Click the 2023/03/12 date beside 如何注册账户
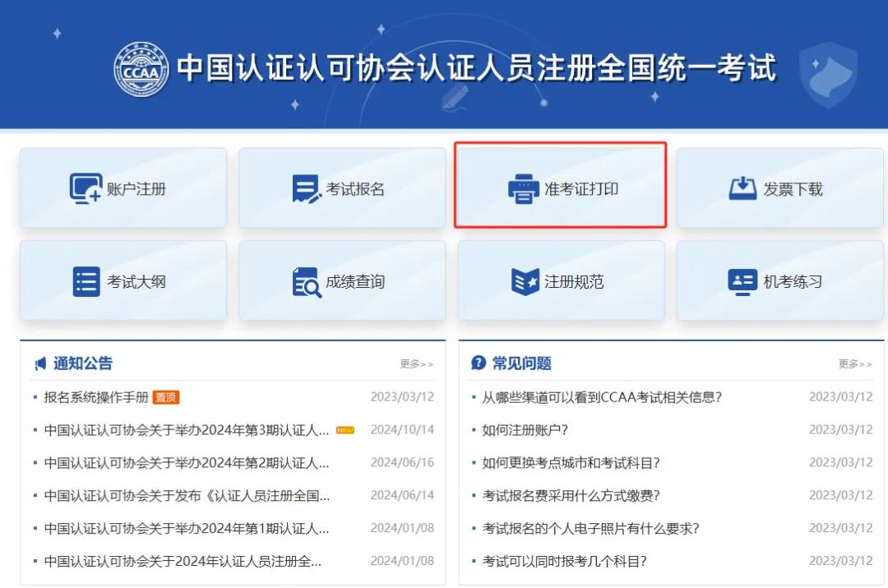The height and width of the screenshot is (588, 888). pyautogui.click(x=841, y=430)
